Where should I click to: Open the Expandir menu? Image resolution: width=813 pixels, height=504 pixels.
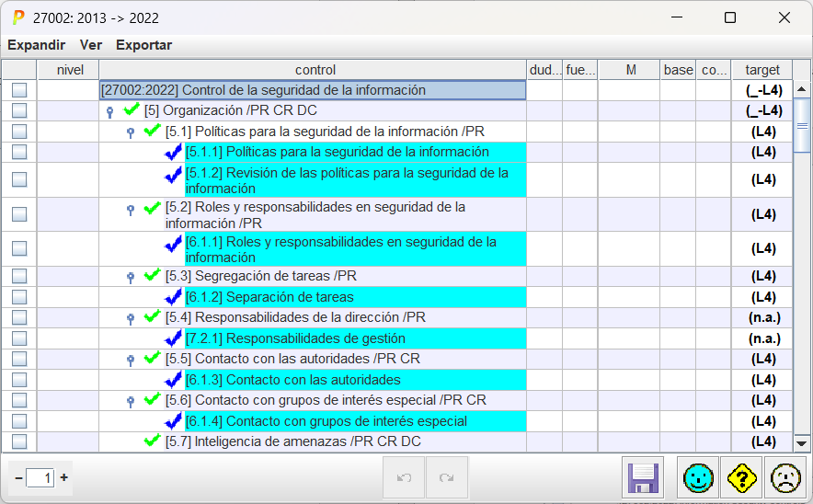point(36,45)
